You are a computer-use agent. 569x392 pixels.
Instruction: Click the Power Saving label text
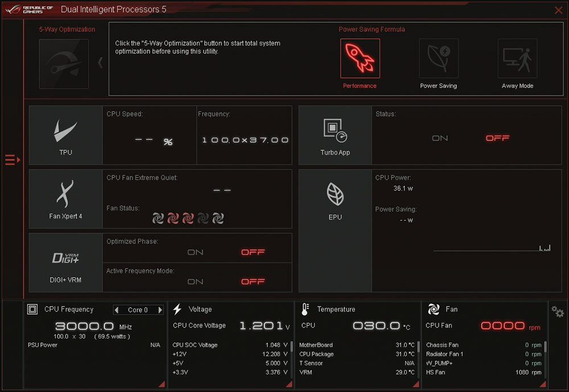[x=438, y=86]
